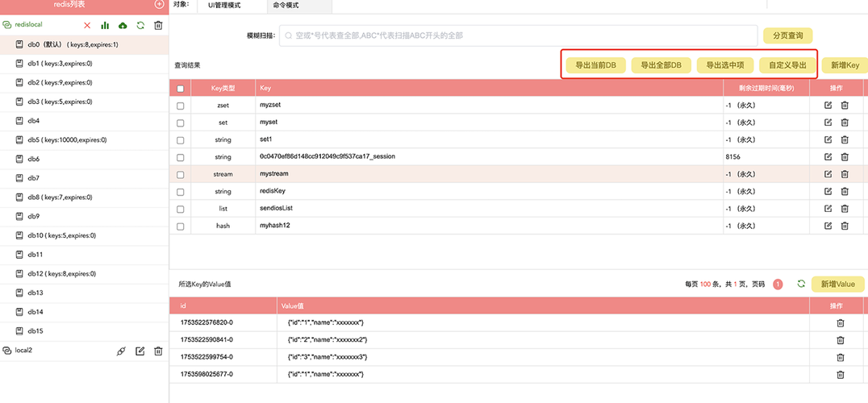Select database db15

(84, 331)
